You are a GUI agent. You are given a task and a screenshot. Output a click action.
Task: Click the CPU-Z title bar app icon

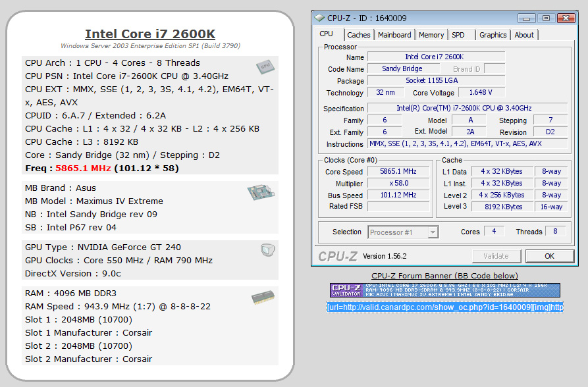319,18
